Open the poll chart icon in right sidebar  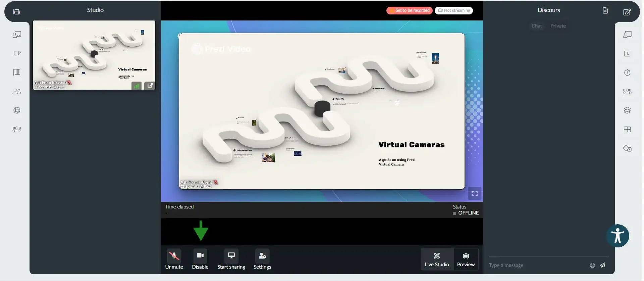click(x=627, y=53)
